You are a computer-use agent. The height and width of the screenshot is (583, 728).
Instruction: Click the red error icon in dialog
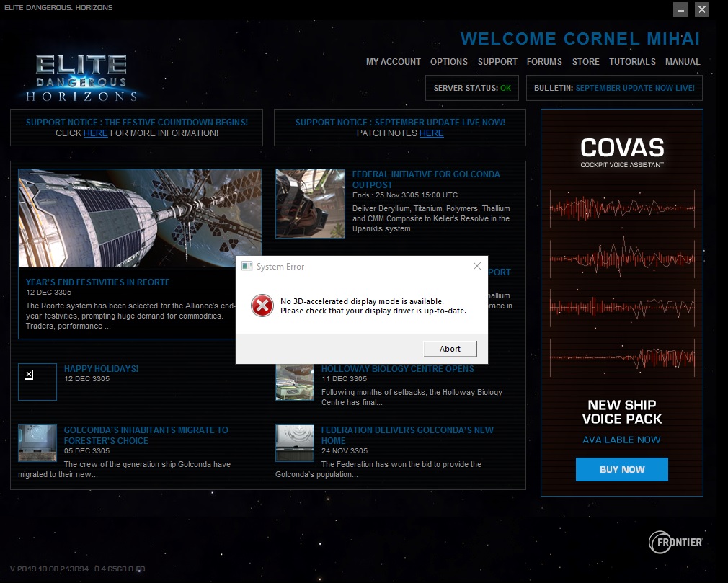click(262, 306)
